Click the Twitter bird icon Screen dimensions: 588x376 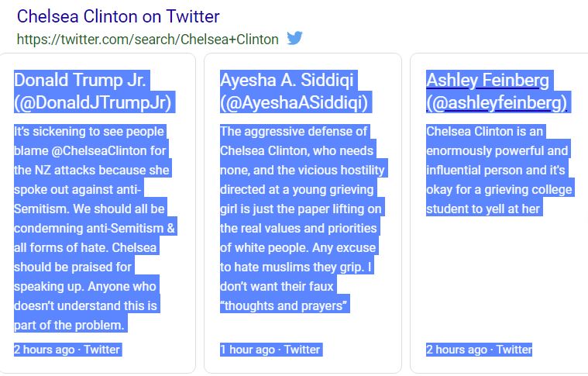click(x=295, y=38)
